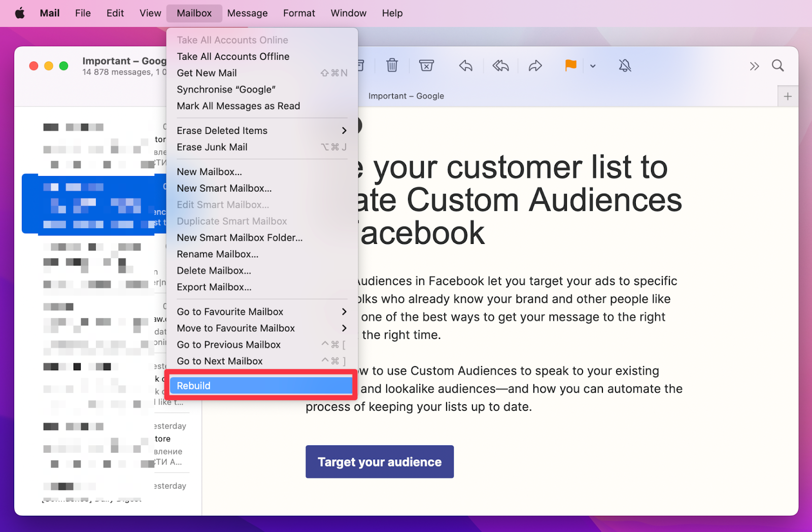Choose Take All Accounts Offline

pos(262,56)
